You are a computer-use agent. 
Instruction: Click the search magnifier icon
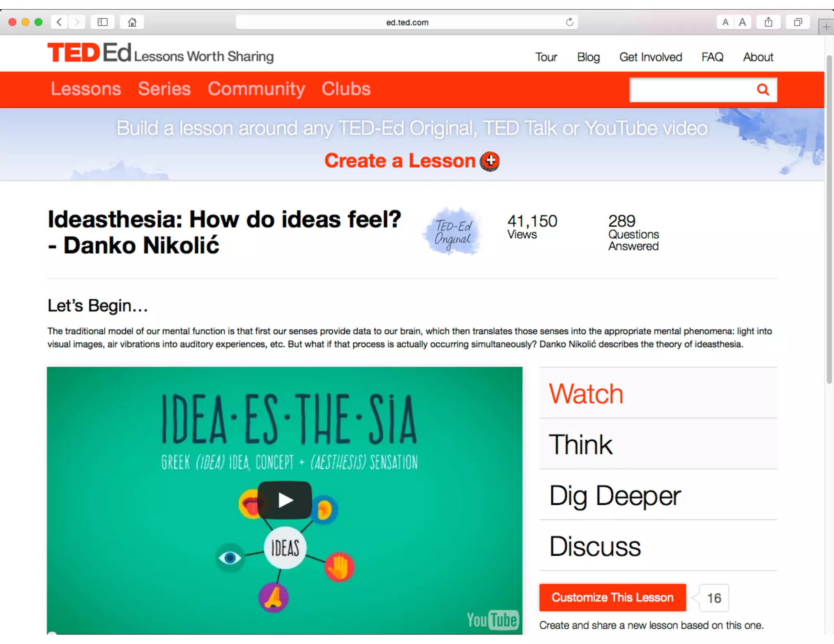[763, 90]
